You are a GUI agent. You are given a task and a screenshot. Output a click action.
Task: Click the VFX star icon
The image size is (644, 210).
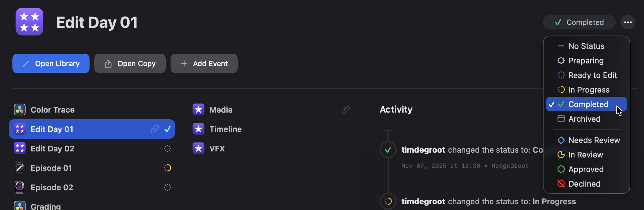pyautogui.click(x=198, y=149)
